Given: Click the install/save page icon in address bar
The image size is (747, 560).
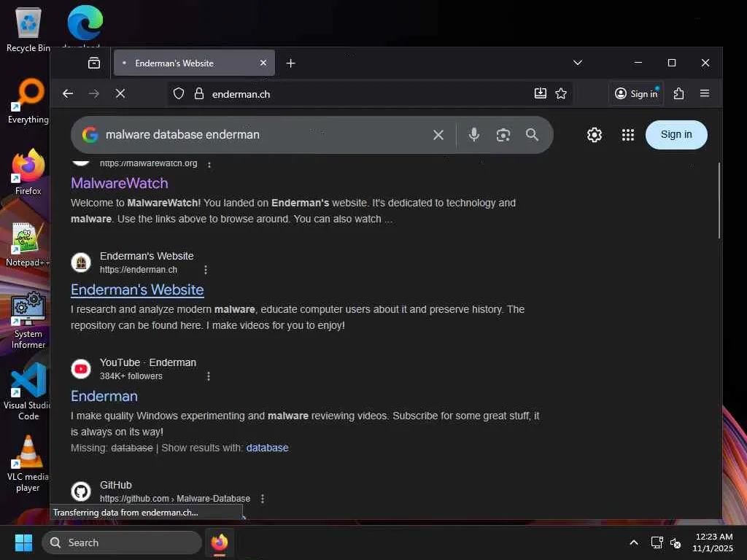Looking at the screenshot, I should click(541, 93).
